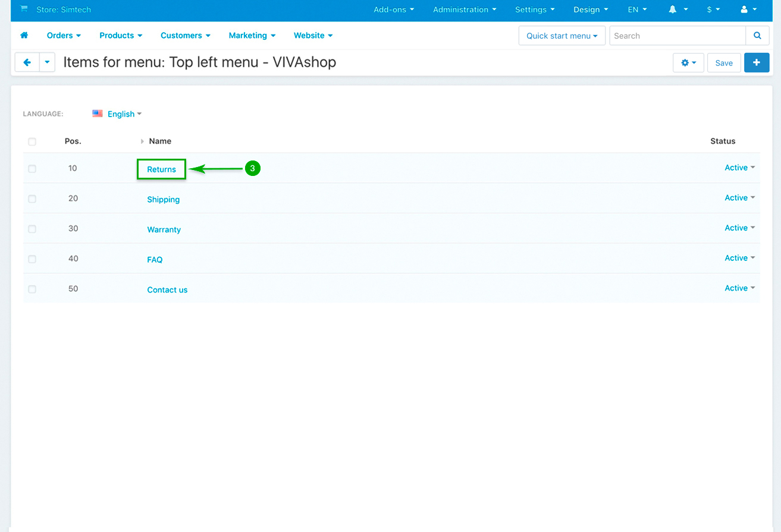
Task: Save the menu changes
Action: click(723, 62)
